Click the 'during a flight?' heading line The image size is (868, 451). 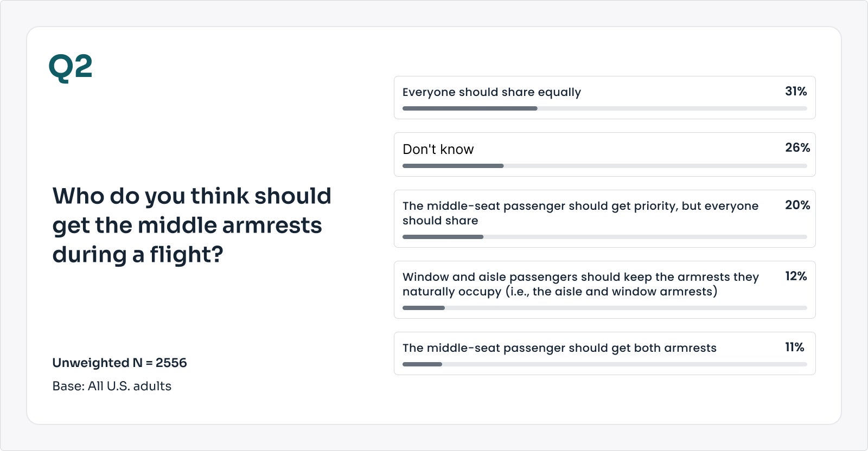[x=138, y=254]
